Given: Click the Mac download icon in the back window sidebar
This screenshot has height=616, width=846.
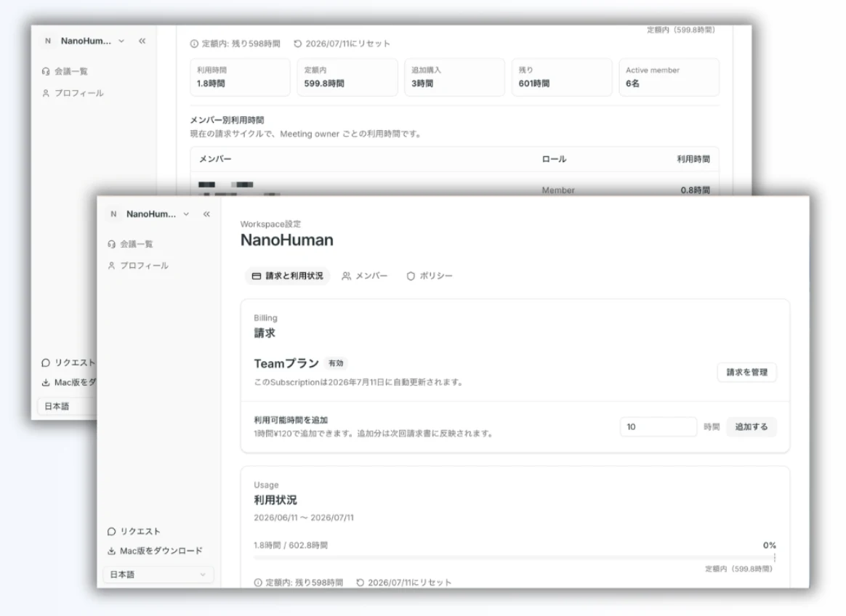Looking at the screenshot, I should 46,382.
